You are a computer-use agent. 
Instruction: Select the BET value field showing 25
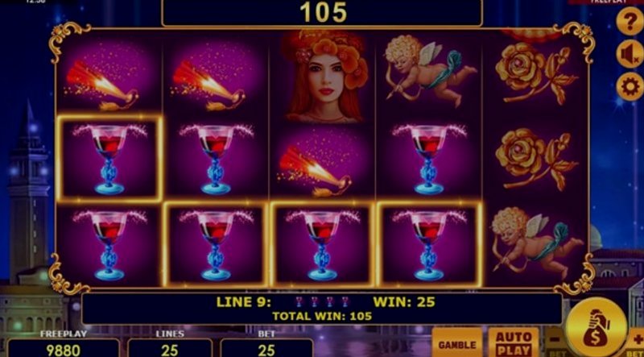(x=266, y=348)
